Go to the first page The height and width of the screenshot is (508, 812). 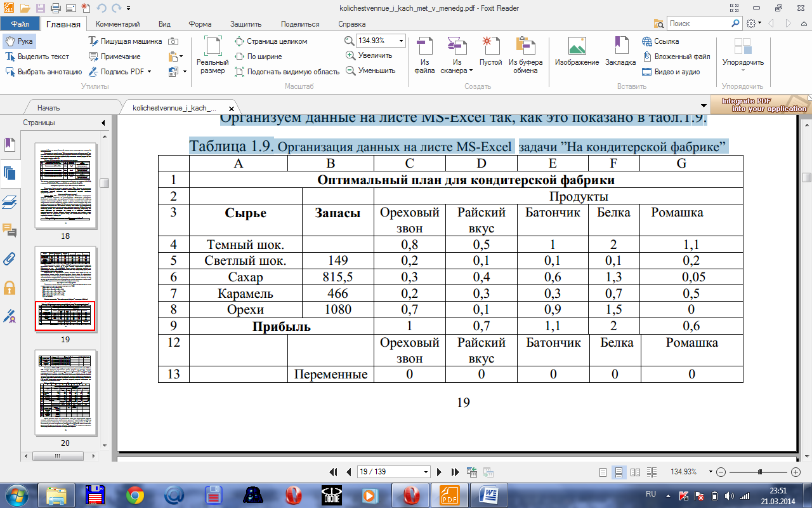[x=333, y=472]
